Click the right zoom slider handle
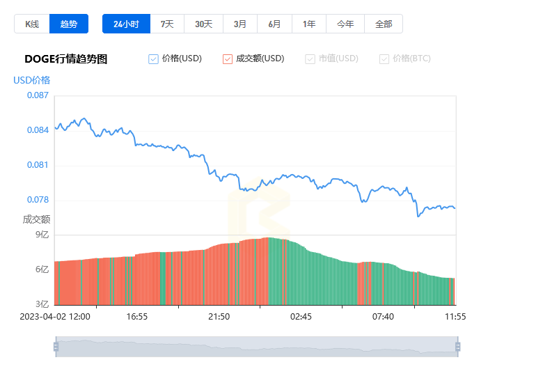Image resolution: width=543 pixels, height=392 pixels. point(457,347)
